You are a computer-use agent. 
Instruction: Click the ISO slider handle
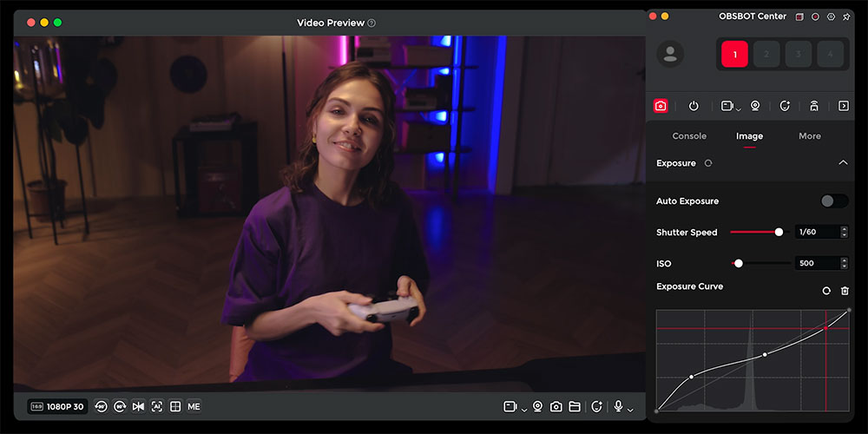(x=739, y=264)
